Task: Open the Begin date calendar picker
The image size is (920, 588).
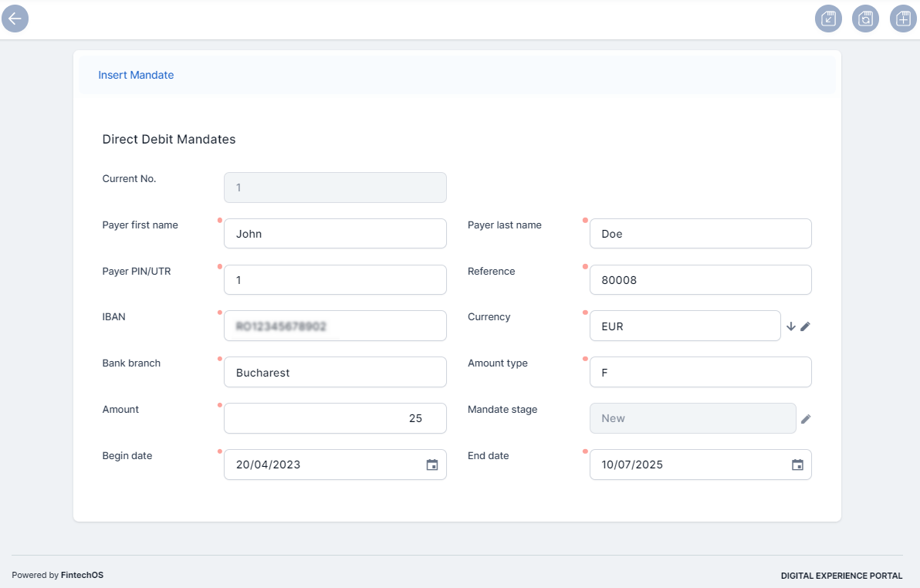Action: point(432,465)
